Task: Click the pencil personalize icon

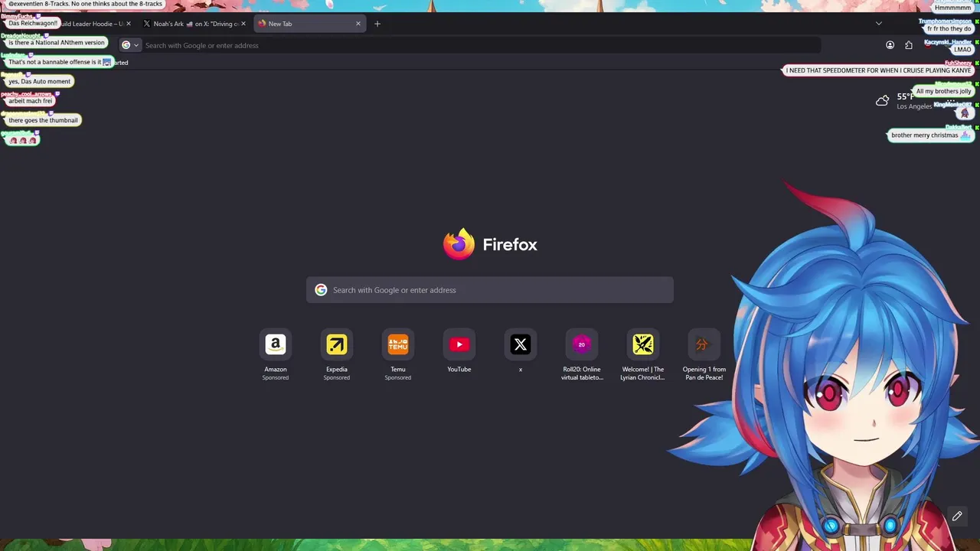Action: point(957,517)
